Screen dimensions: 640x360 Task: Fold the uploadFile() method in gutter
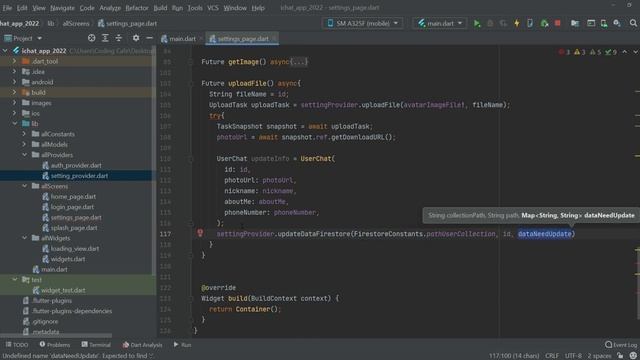pyautogui.click(x=190, y=83)
